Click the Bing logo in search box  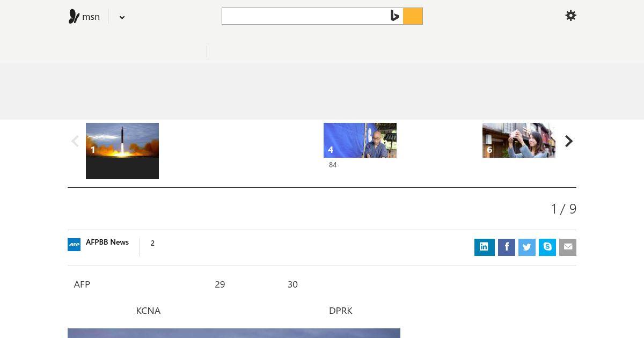[395, 16]
